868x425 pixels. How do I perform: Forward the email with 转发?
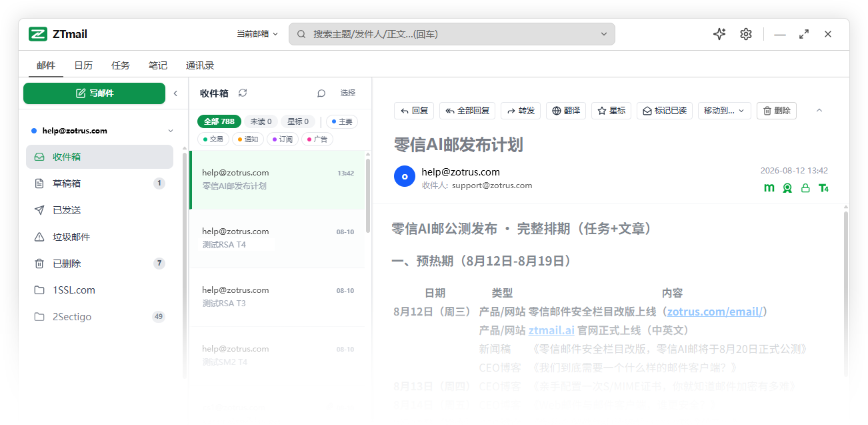(x=521, y=111)
